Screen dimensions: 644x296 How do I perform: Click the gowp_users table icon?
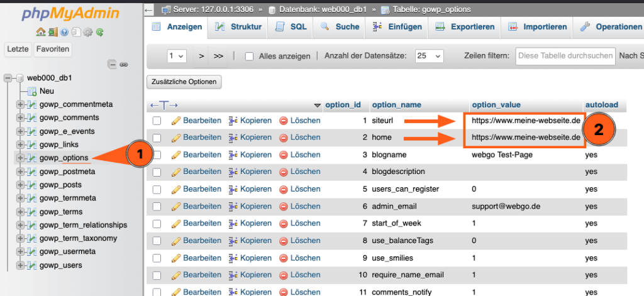click(33, 265)
